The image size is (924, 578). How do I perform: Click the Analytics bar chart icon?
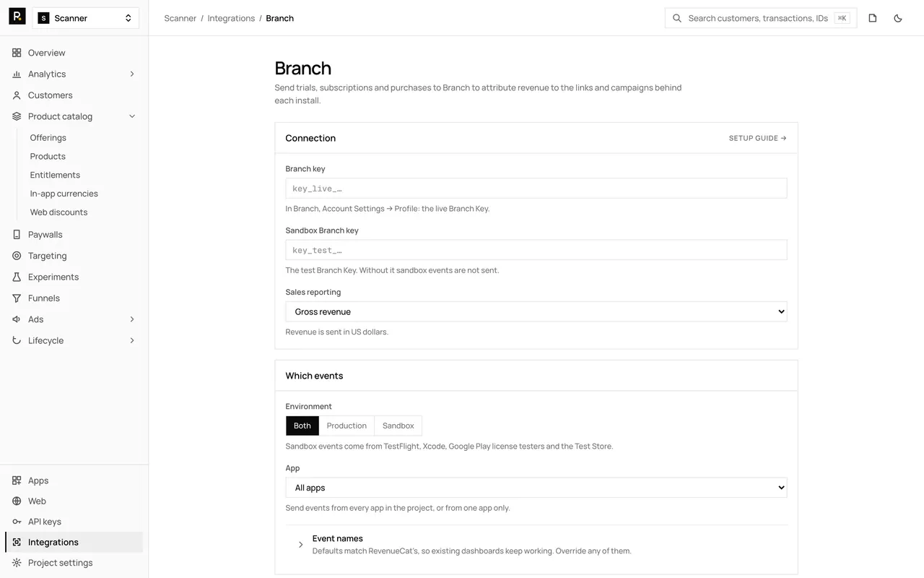pyautogui.click(x=17, y=74)
